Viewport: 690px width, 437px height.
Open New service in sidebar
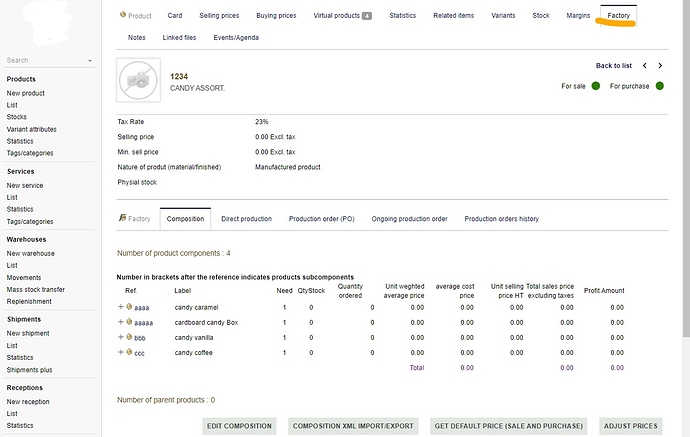pyautogui.click(x=25, y=186)
